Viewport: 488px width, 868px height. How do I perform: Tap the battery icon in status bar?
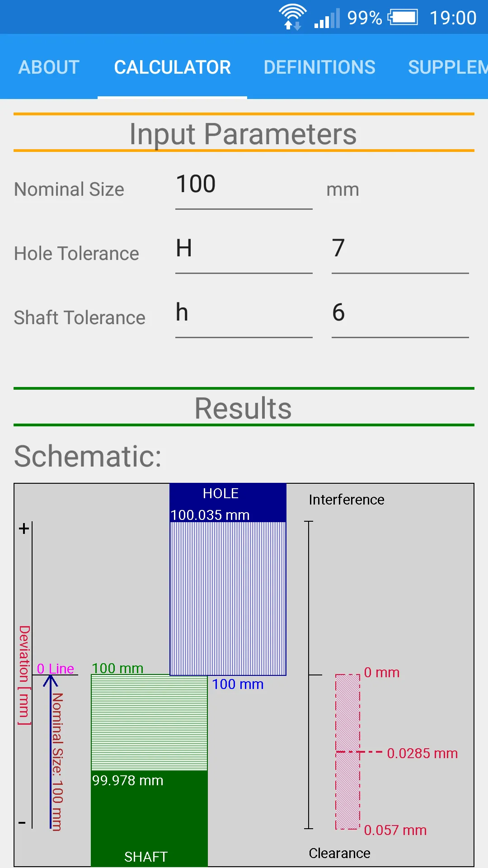click(x=403, y=18)
